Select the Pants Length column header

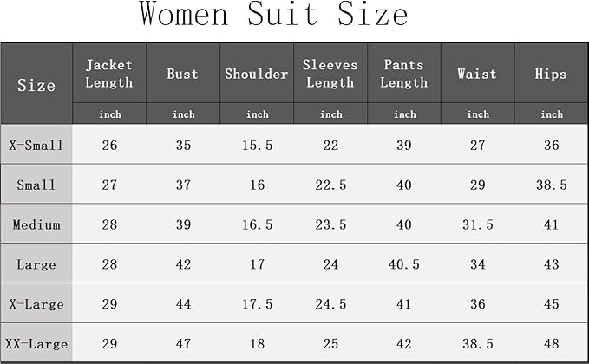coord(404,74)
